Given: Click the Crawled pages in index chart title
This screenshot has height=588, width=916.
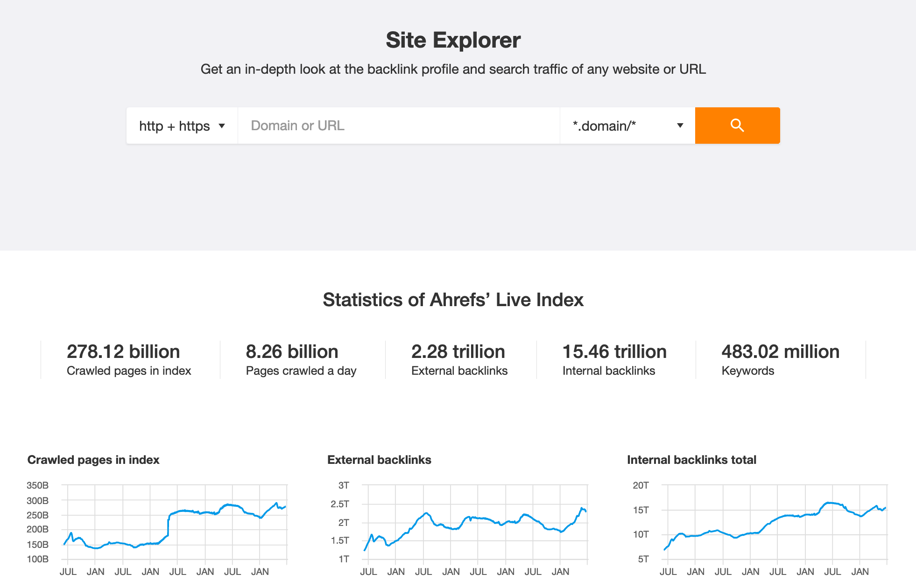Looking at the screenshot, I should click(x=93, y=460).
